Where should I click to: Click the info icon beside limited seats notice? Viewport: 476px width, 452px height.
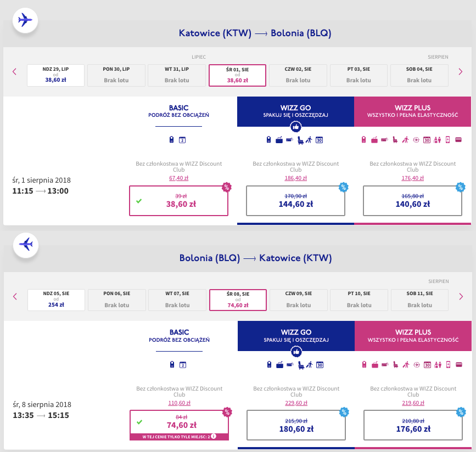click(214, 436)
